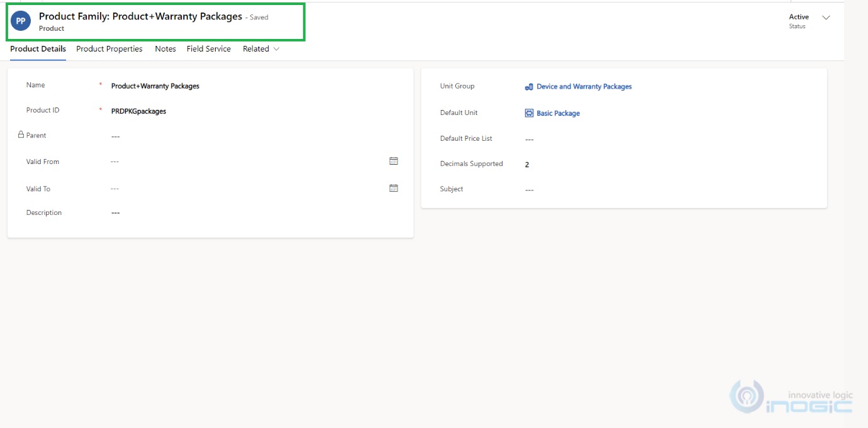Click the Name field value
868x428 pixels.
[153, 85]
